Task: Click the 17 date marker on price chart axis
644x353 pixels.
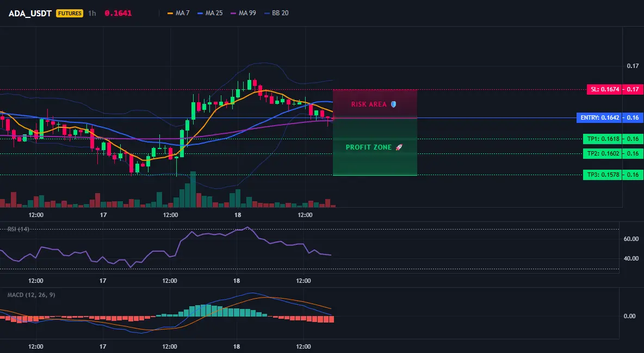Action: click(x=103, y=215)
